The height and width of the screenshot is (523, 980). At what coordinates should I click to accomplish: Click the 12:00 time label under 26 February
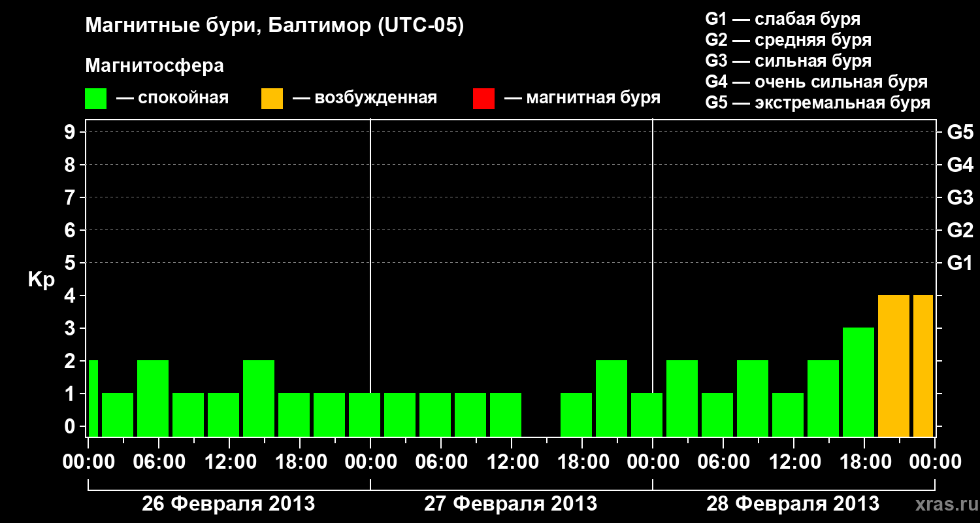pos(229,462)
